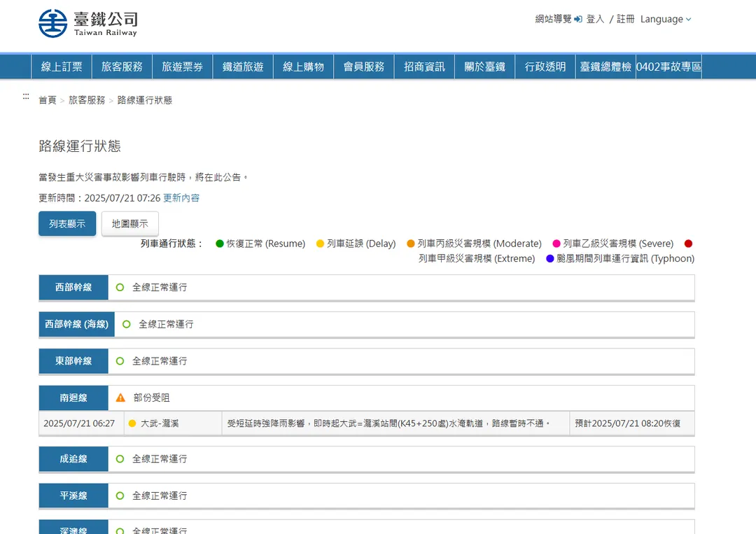Open the 鐵道旅遊 menu
The height and width of the screenshot is (534, 756).
tap(243, 66)
